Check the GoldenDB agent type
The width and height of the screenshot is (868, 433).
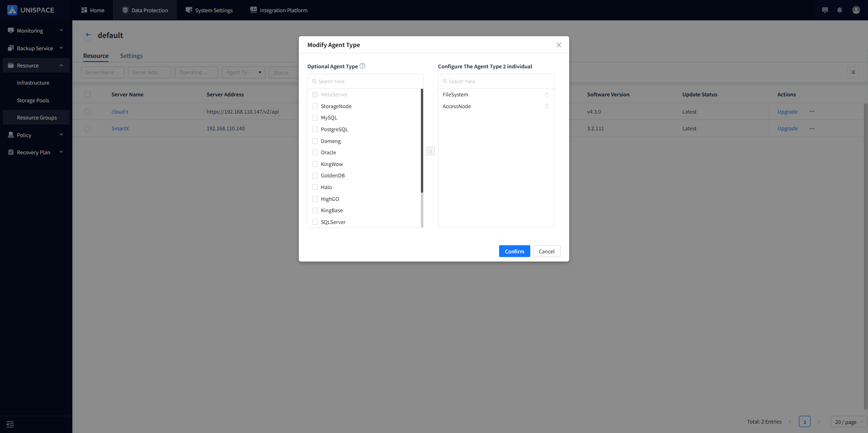[x=315, y=176]
